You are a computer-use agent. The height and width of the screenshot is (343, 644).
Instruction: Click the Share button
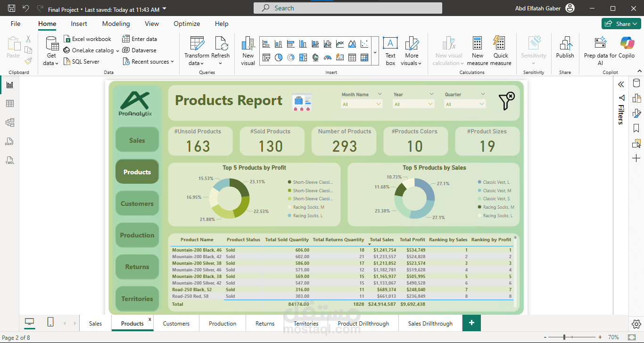621,24
